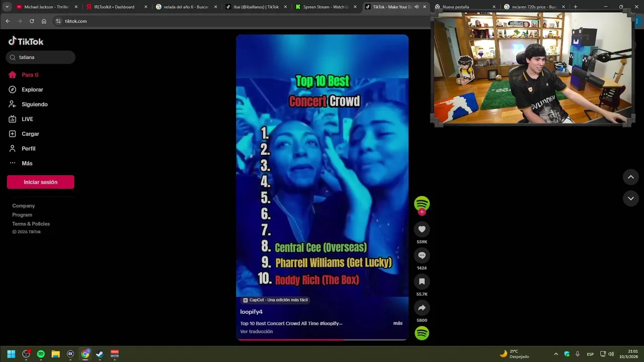
Task: Click the browser back arrow
Action: click(x=8, y=21)
